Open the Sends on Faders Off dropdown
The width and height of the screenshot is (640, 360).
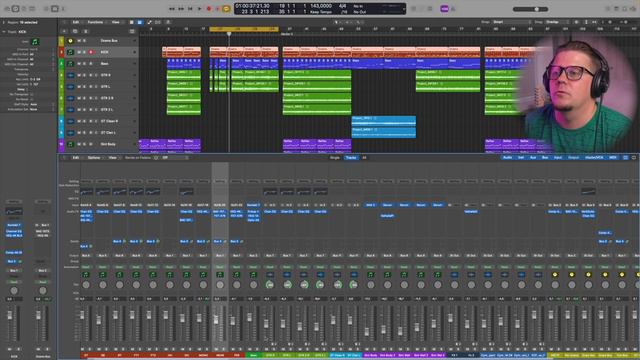(175, 158)
